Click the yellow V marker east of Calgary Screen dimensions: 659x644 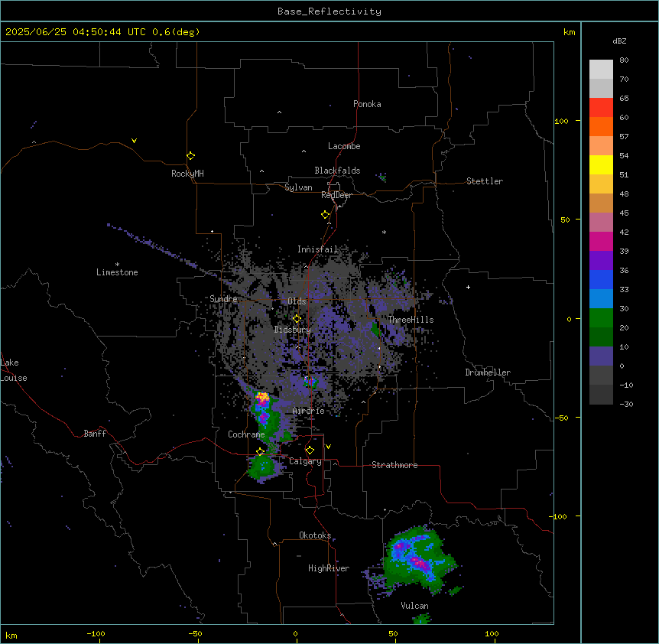pos(328,447)
